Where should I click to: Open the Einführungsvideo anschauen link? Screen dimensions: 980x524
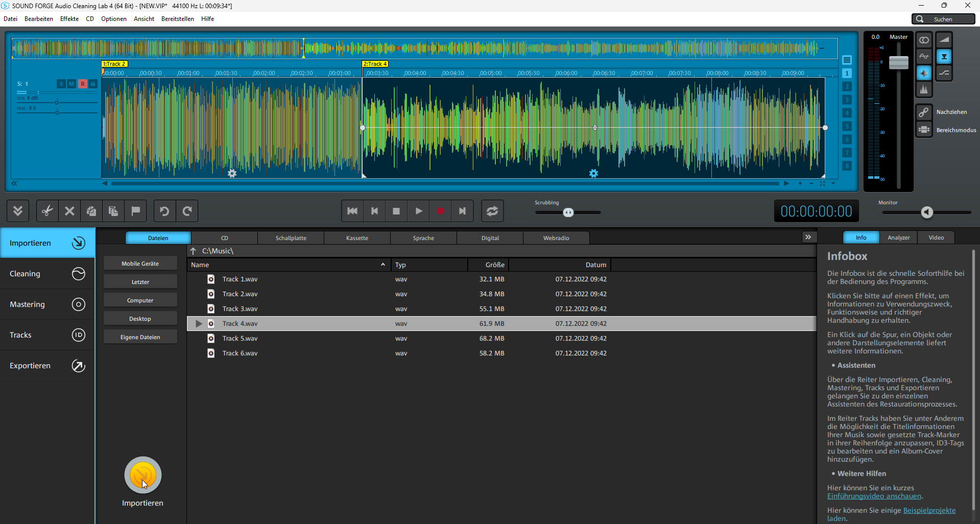(x=874, y=496)
